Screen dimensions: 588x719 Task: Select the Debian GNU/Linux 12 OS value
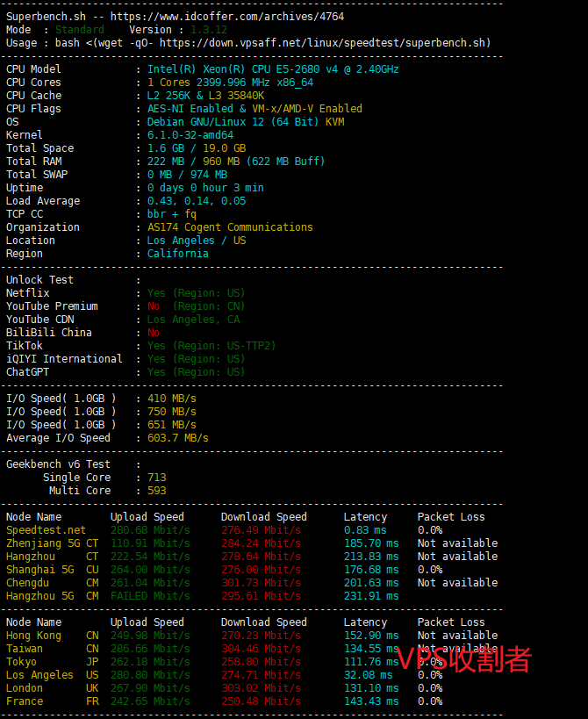coord(245,122)
